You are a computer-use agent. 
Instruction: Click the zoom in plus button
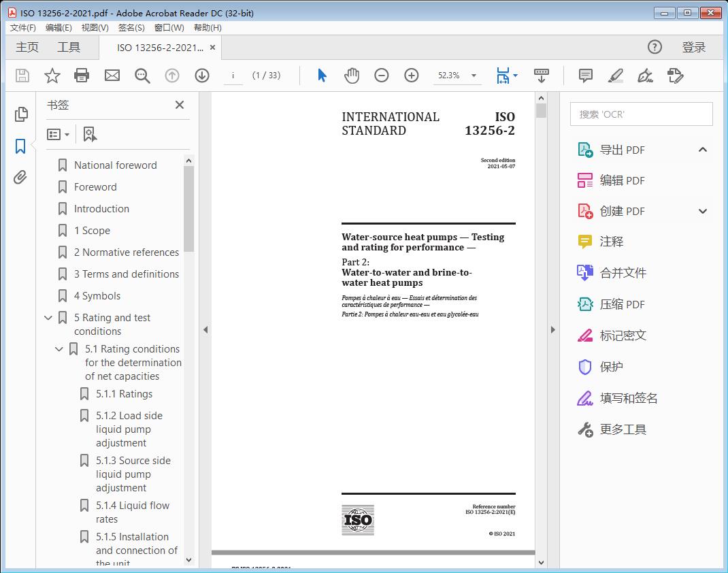[x=412, y=76]
